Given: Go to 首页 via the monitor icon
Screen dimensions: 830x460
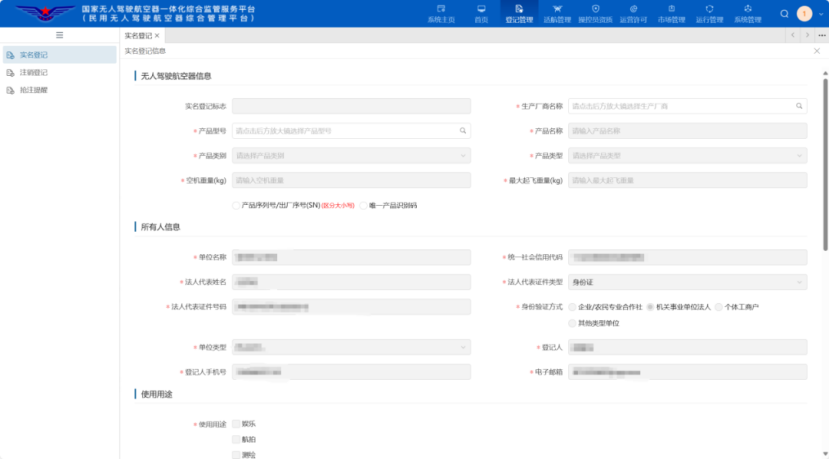Looking at the screenshot, I should [481, 14].
